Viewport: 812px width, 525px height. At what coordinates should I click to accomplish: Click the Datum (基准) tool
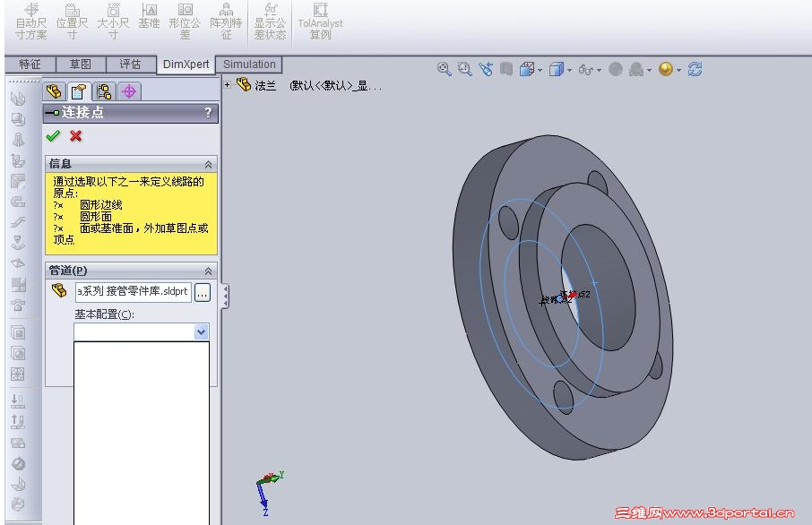point(149,16)
